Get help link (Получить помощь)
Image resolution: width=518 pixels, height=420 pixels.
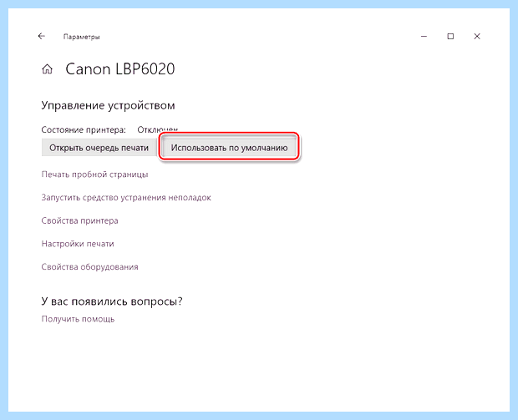pyautogui.click(x=78, y=319)
